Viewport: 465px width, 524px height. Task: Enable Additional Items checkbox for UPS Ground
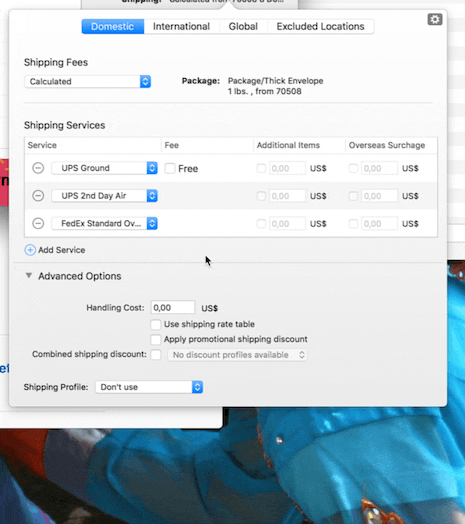261,168
